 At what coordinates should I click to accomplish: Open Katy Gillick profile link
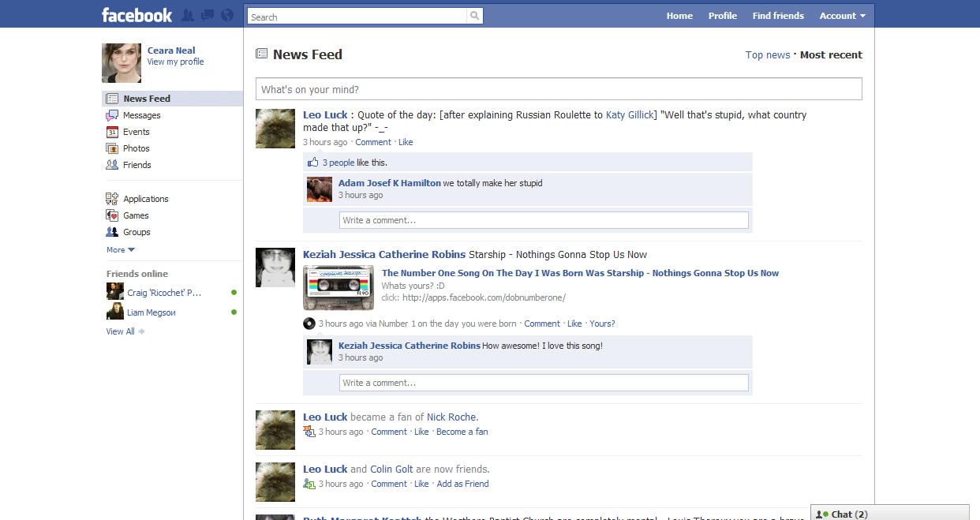(x=630, y=115)
